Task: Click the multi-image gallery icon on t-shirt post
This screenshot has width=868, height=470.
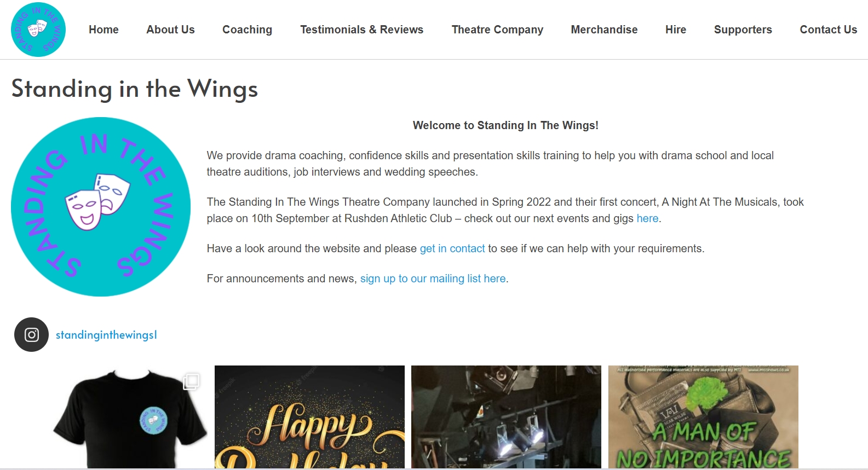Action: click(191, 381)
